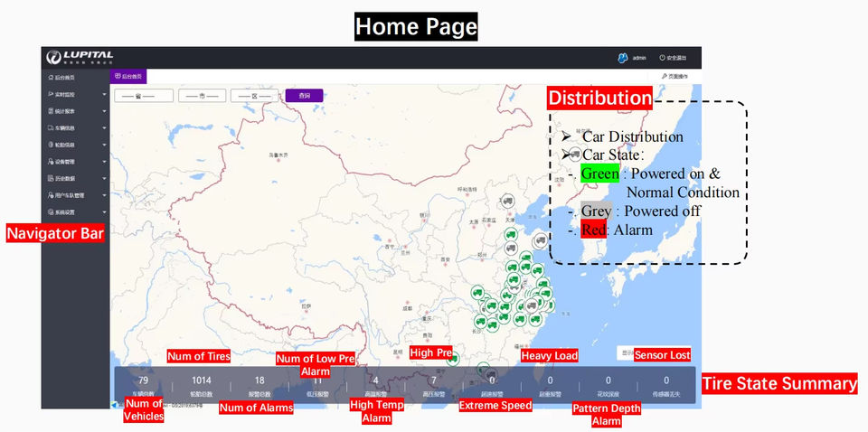Click the 西宁 city label on map
This screenshot has height=432, width=868.
(x=389, y=247)
